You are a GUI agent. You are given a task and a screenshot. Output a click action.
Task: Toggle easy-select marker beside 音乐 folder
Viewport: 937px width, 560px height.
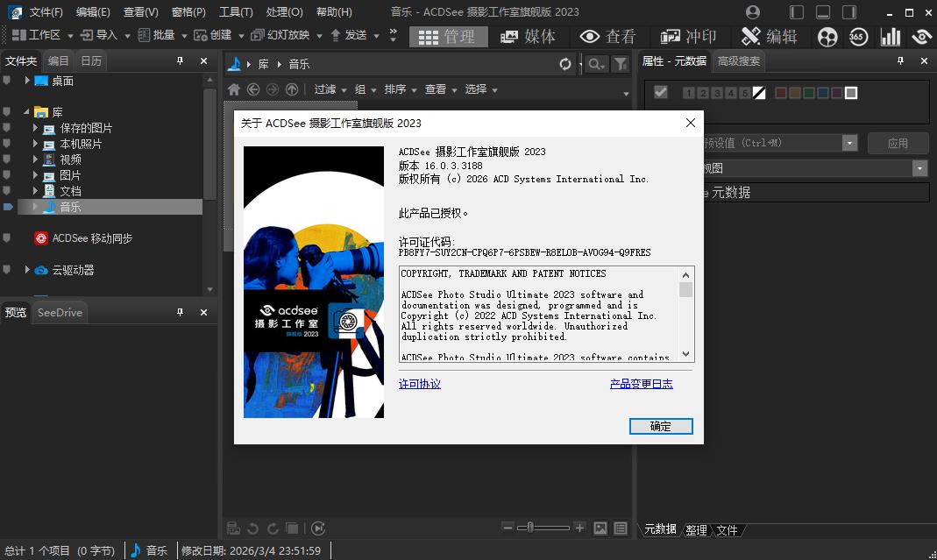click(x=9, y=207)
